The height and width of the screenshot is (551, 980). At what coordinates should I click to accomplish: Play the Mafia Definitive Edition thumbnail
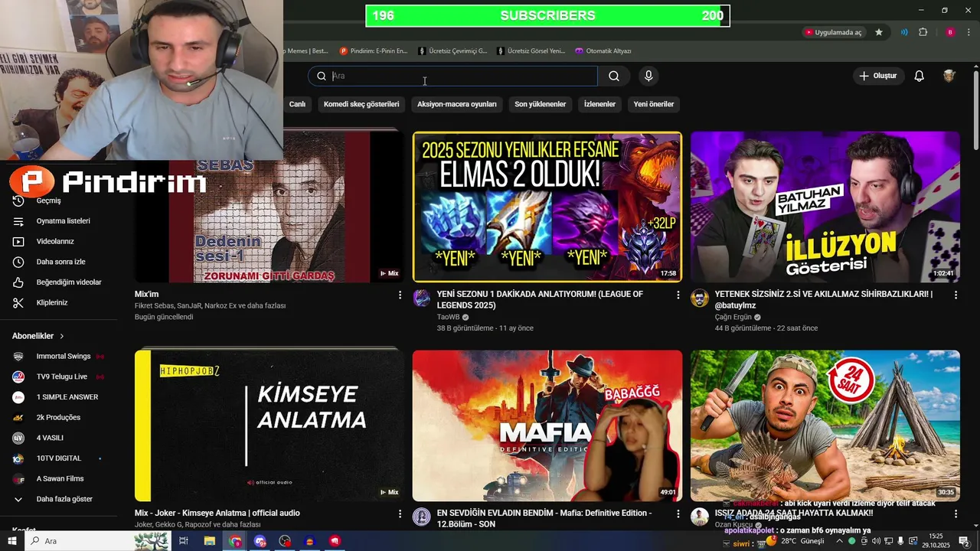(x=547, y=425)
